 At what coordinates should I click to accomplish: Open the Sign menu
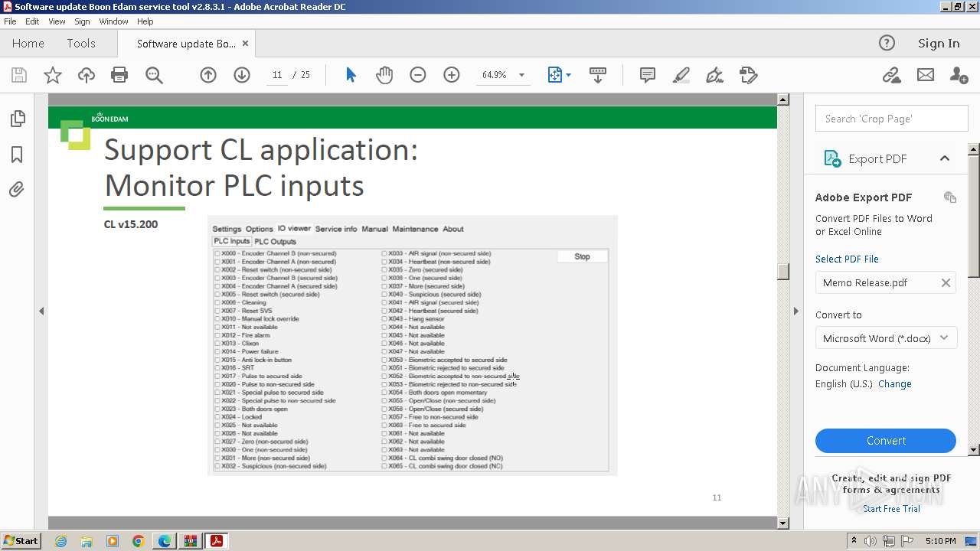(82, 21)
